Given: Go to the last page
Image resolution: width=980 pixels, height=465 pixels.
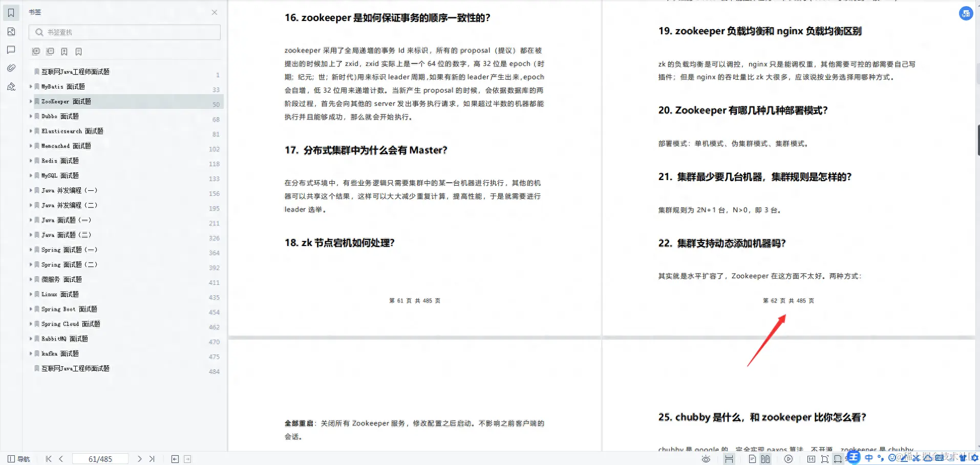Looking at the screenshot, I should click(x=152, y=459).
